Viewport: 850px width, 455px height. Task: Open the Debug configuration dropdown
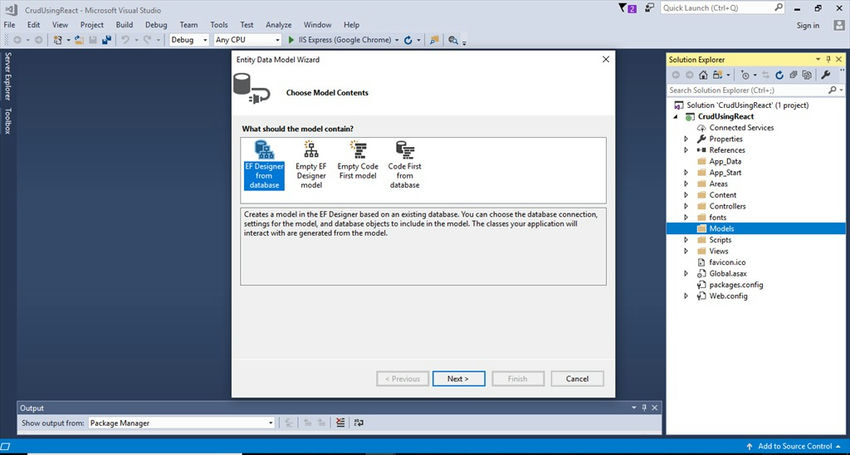189,40
